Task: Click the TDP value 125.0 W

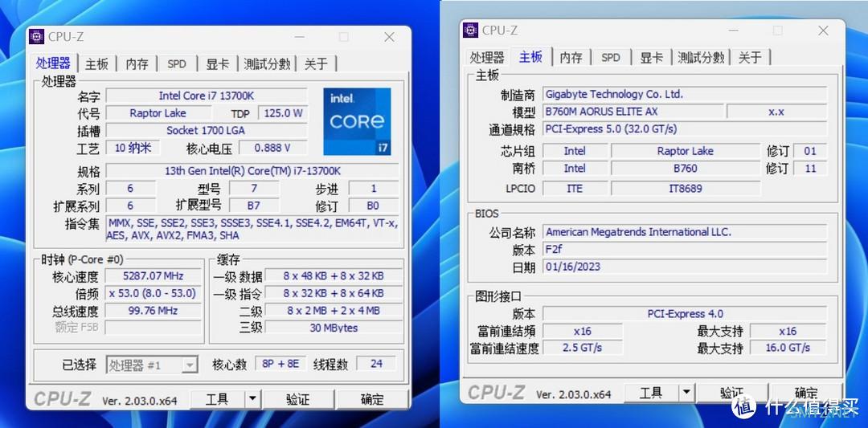Action: 283,113
